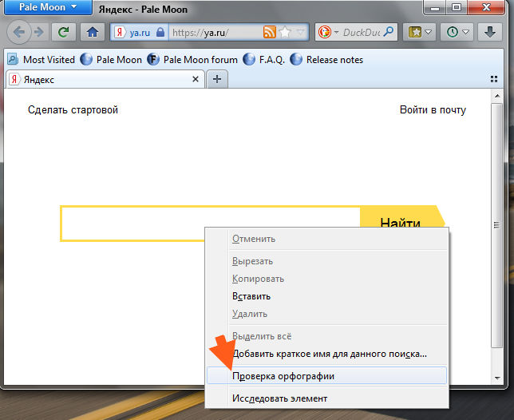
Task: Click the DuckDuckGo search box
Action: pyautogui.click(x=362, y=32)
